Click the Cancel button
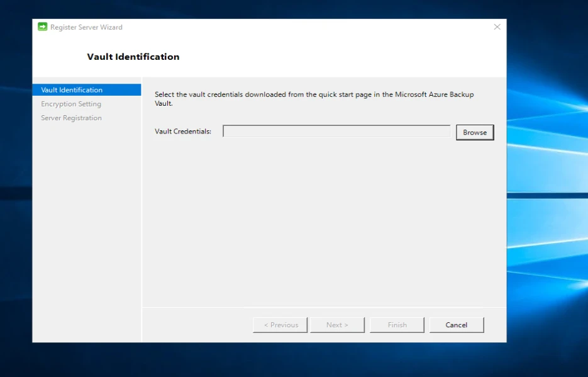The width and height of the screenshot is (588, 377). pos(456,325)
